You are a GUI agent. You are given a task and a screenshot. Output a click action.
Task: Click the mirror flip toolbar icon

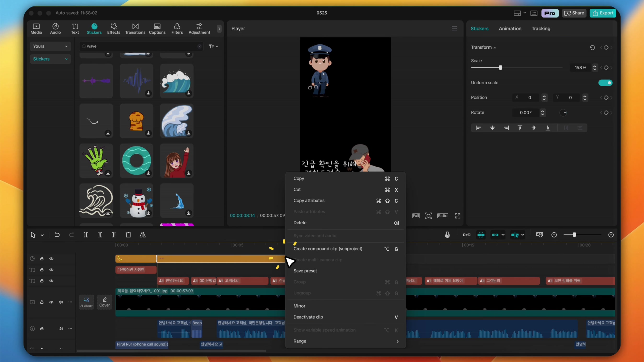tap(143, 235)
